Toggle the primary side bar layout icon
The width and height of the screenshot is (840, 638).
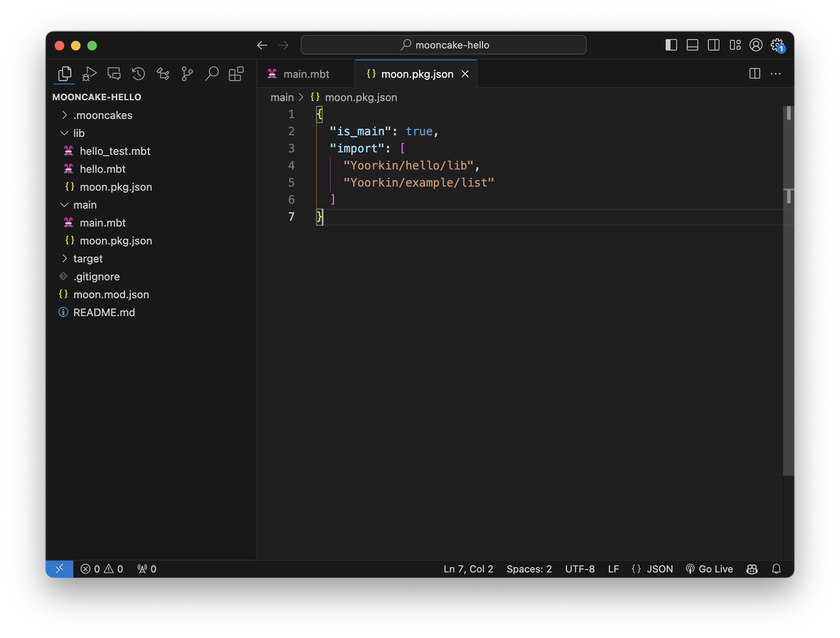coord(671,45)
